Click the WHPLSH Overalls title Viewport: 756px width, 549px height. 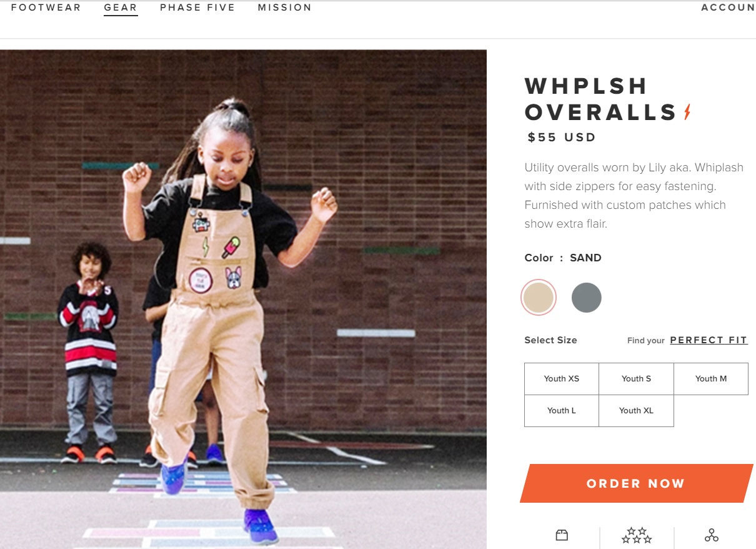point(601,99)
